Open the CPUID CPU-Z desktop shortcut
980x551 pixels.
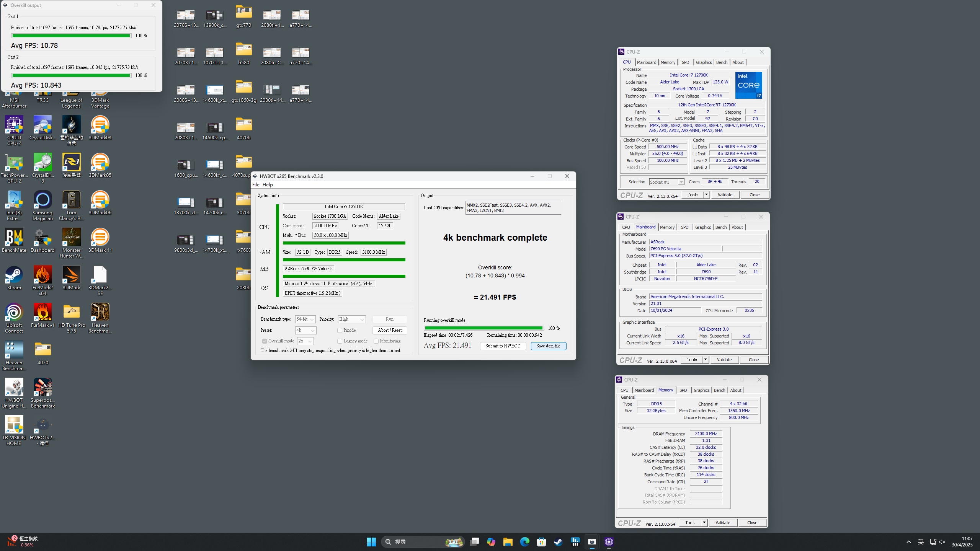click(14, 130)
